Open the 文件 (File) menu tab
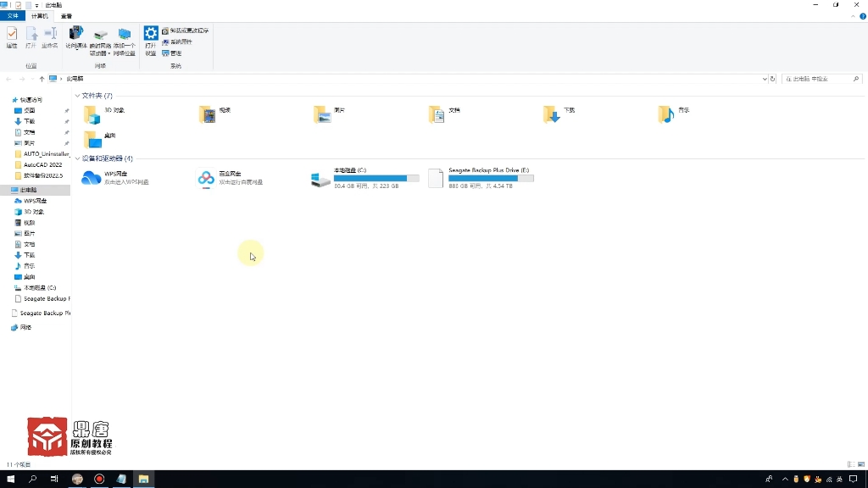The image size is (868, 488). (13, 16)
